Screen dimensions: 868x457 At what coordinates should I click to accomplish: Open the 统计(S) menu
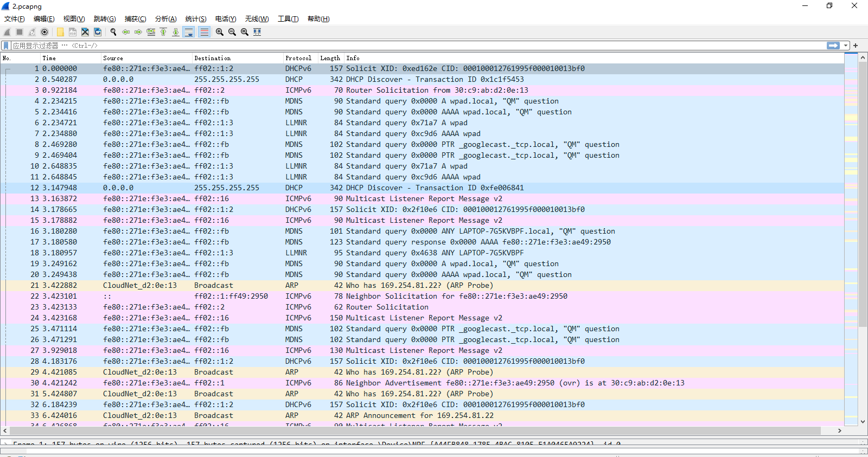click(195, 19)
